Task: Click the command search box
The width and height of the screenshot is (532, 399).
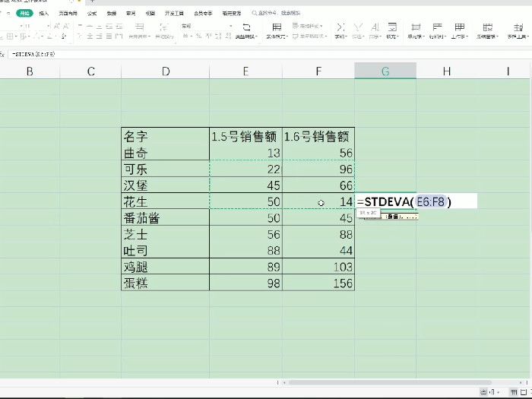Action: coord(276,13)
